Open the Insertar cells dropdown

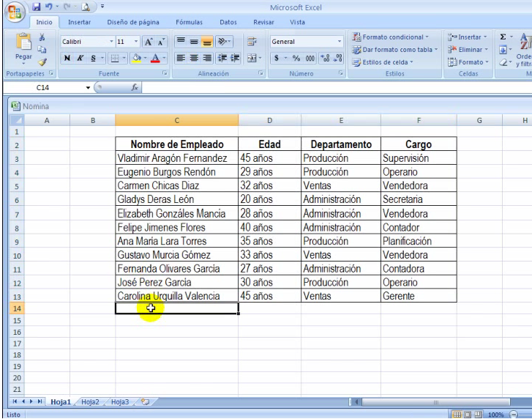467,37
